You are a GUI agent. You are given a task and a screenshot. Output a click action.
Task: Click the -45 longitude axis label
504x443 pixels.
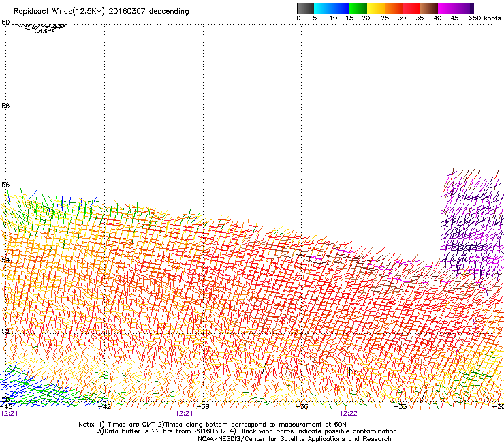click(x=6, y=407)
